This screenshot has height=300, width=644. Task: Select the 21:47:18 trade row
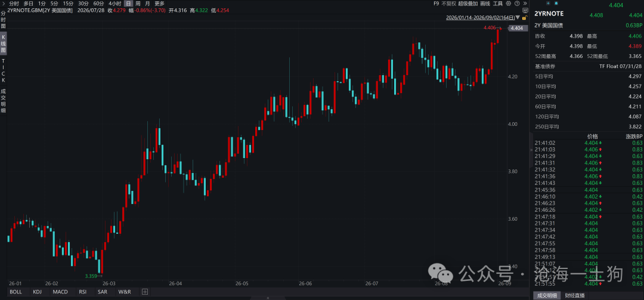point(588,217)
